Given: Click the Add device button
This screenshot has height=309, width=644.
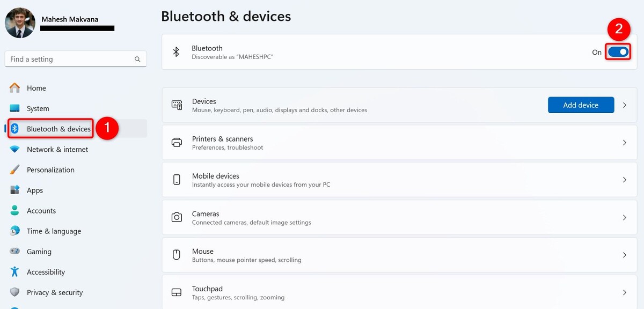Looking at the screenshot, I should 581,105.
